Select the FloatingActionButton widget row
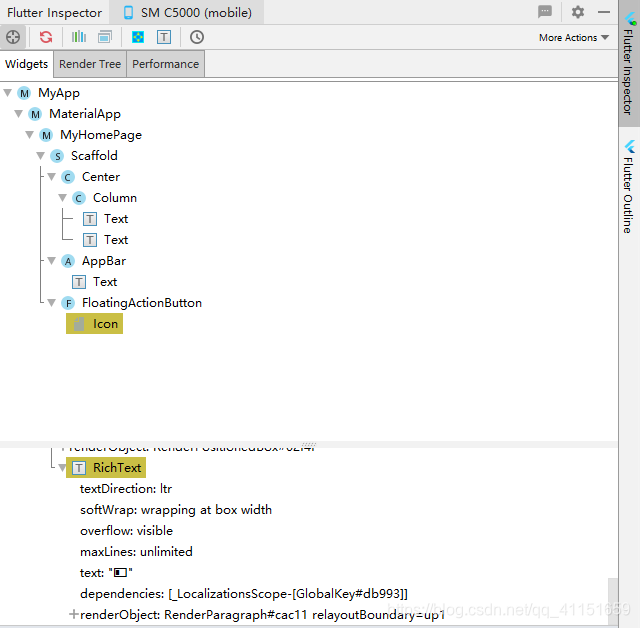Screen dimensions: 640x628 tap(142, 303)
